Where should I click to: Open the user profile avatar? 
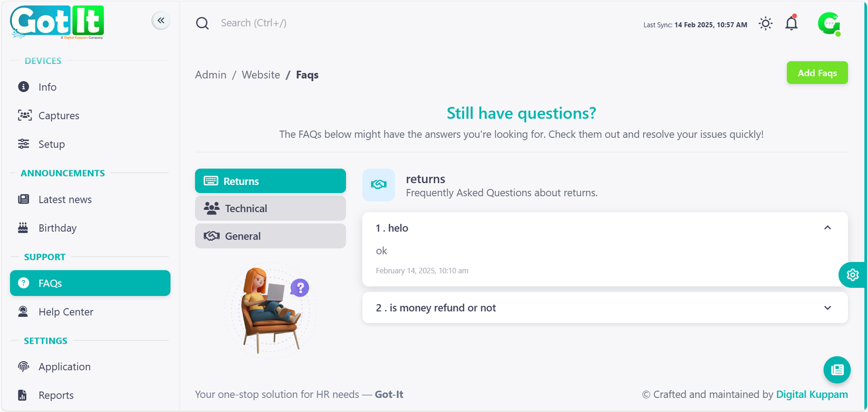pos(829,24)
